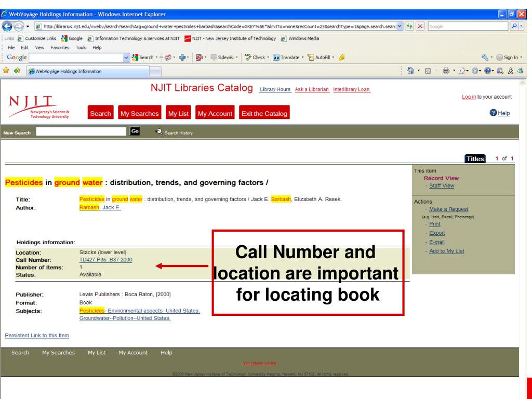Click the My List red button
The width and height of the screenshot is (532, 399).
(x=179, y=113)
